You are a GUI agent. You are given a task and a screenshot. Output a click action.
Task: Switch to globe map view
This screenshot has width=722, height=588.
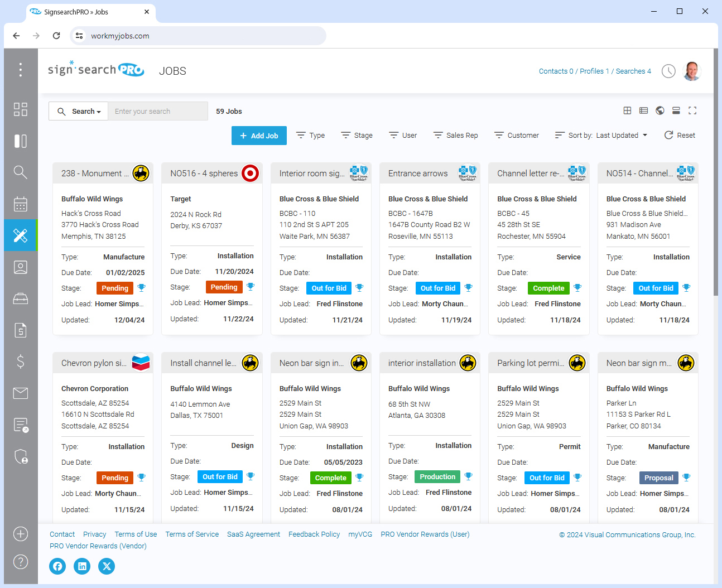click(660, 110)
